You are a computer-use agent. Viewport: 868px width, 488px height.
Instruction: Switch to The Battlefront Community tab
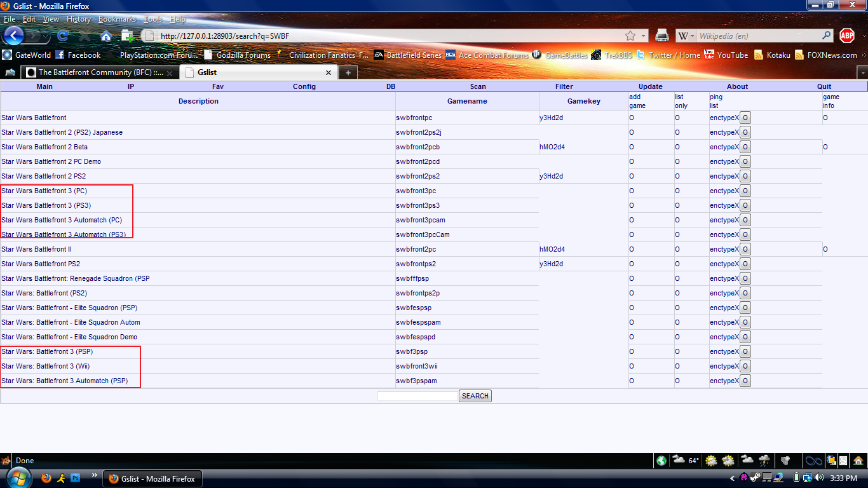[x=100, y=72]
